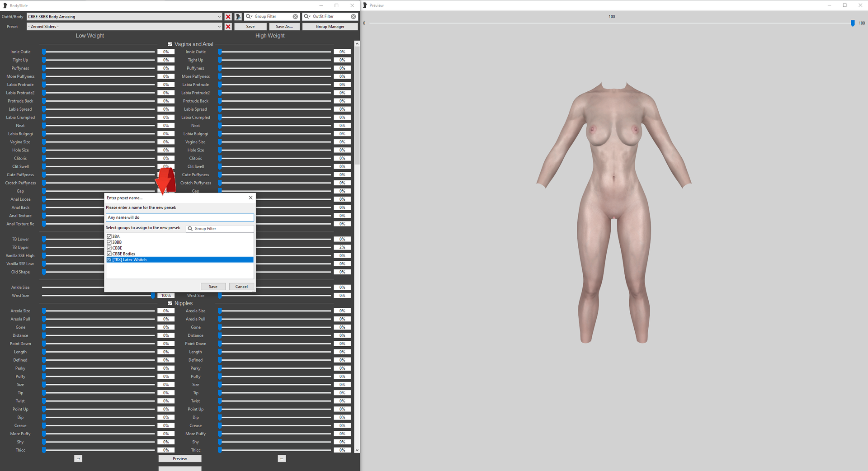Click the High Weight Thicc slider handle

pos(220,450)
